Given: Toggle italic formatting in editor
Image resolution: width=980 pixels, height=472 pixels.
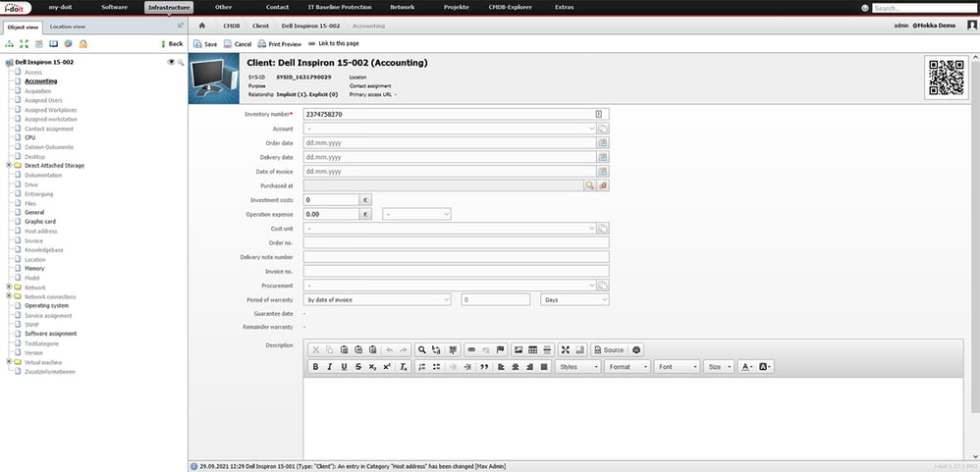Looking at the screenshot, I should (330, 367).
